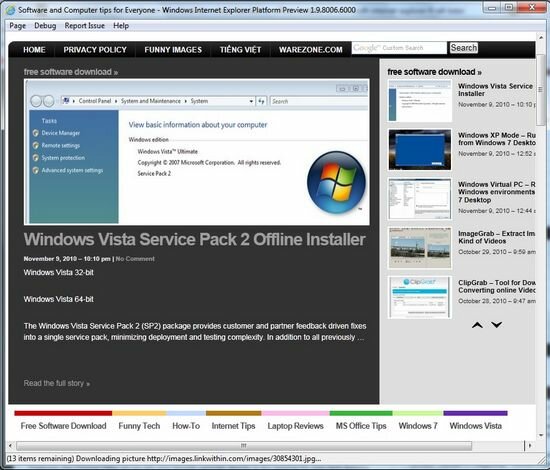Image resolution: width=550 pixels, height=470 pixels.
Task: Click vertical scrollbar down arrow
Action: tap(541, 435)
